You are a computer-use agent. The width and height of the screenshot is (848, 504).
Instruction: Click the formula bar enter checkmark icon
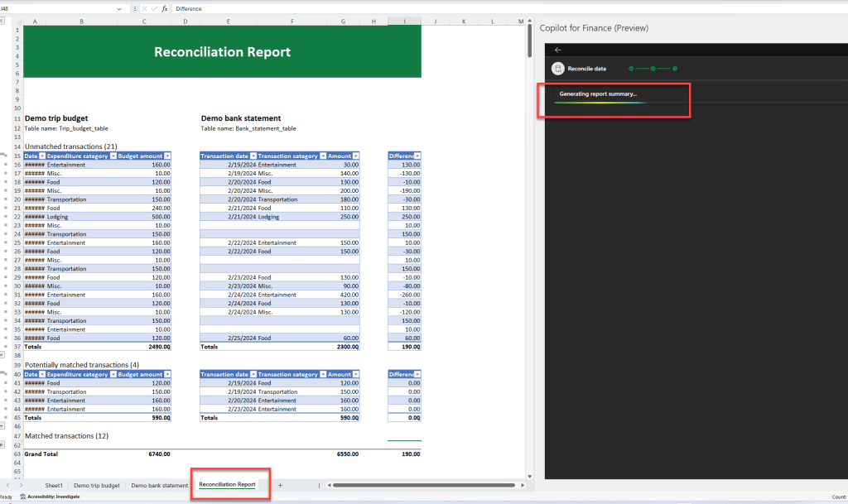(x=154, y=8)
